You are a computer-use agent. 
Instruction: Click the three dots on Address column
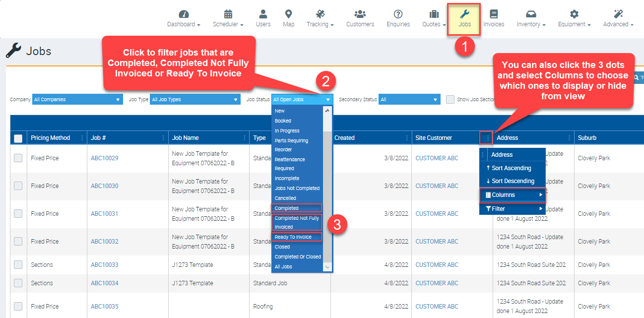pos(569,138)
